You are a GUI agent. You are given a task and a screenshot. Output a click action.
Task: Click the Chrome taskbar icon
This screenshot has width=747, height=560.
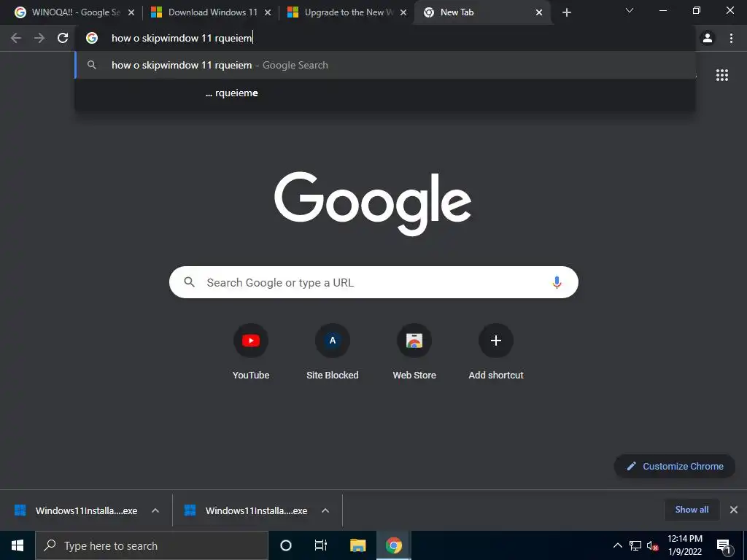click(x=393, y=545)
